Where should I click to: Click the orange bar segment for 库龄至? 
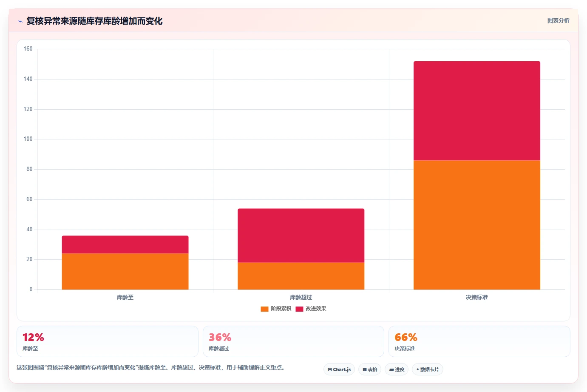tap(125, 272)
